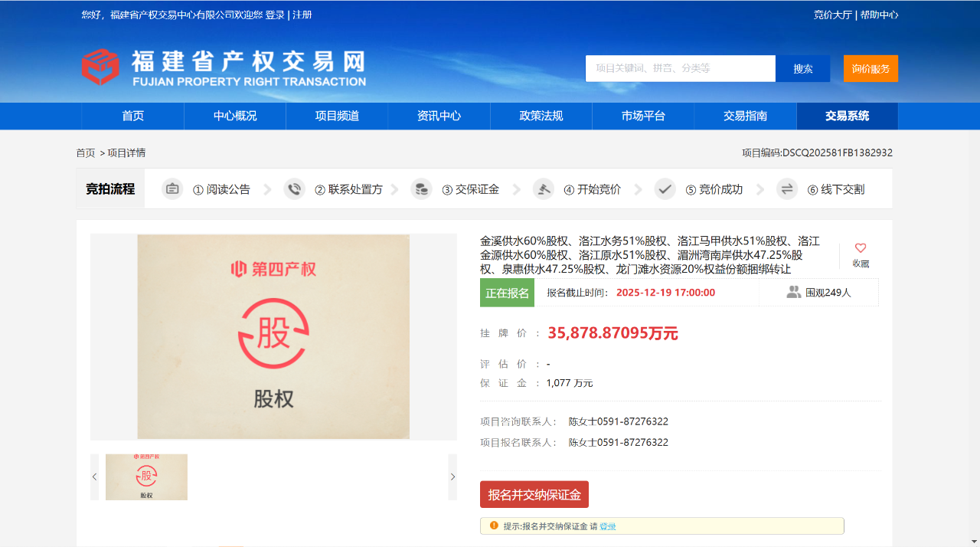Click the Fujian Property Right Transaction logo
The height and width of the screenshot is (547, 980).
point(223,67)
